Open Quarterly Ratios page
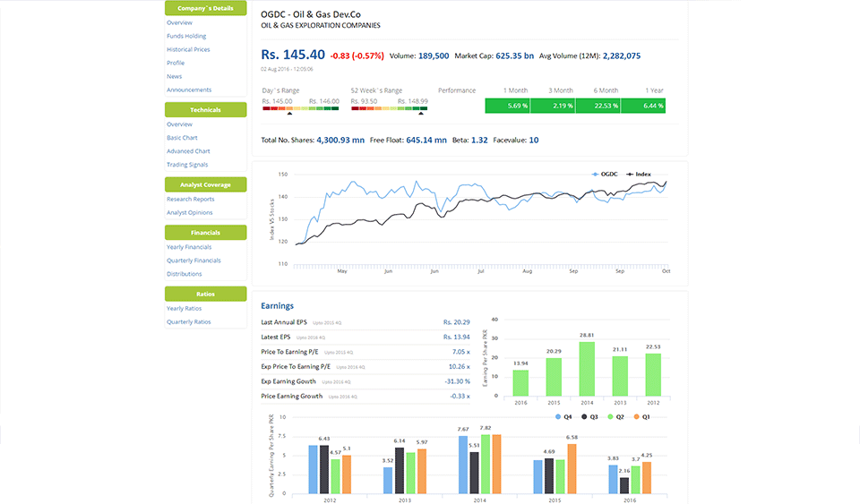Viewport: 860px width, 504px height. pyautogui.click(x=189, y=321)
